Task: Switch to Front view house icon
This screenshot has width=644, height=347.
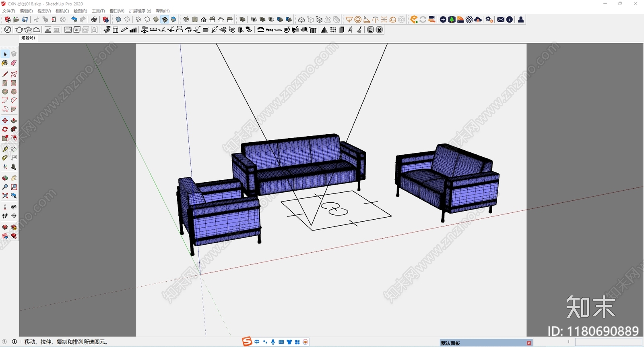Action: [x=204, y=19]
